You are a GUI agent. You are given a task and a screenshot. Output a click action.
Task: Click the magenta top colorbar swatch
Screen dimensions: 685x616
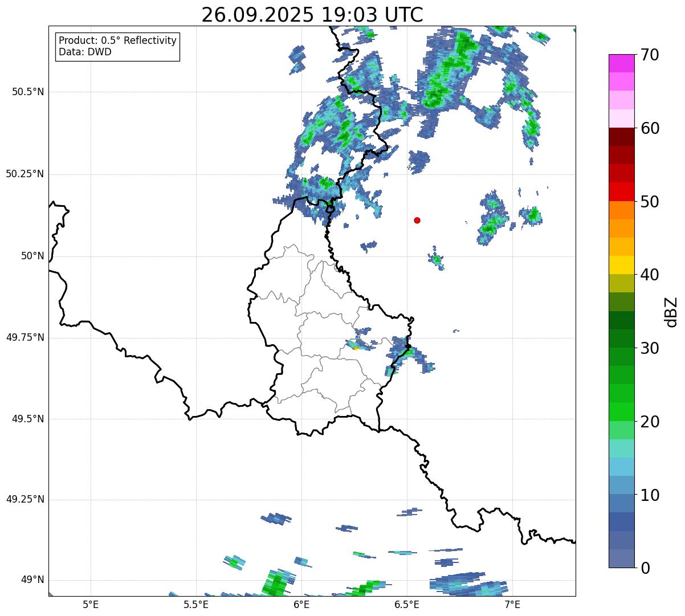pyautogui.click(x=621, y=63)
